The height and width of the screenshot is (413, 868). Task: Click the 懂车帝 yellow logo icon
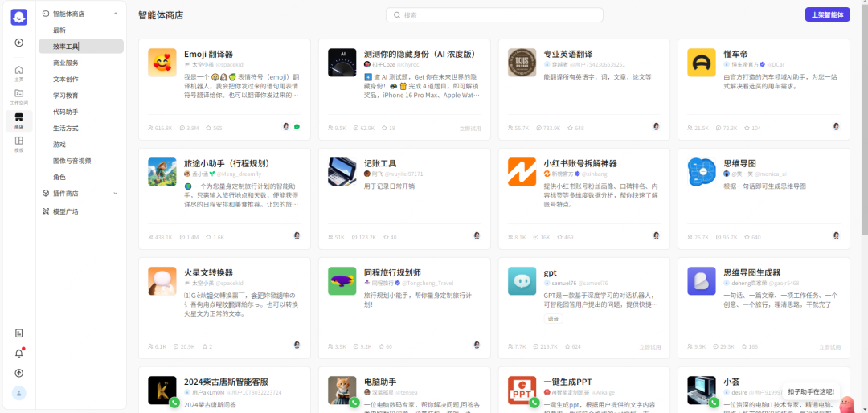tap(702, 63)
